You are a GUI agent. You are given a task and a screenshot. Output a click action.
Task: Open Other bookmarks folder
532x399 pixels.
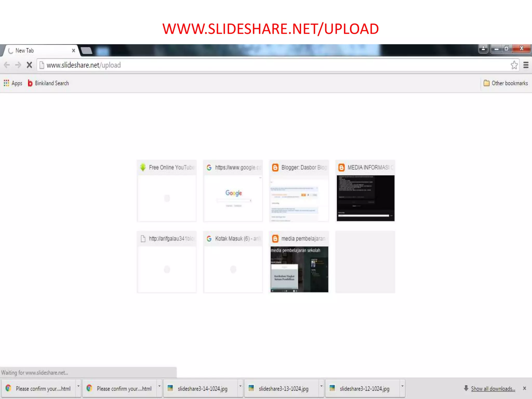click(x=506, y=83)
